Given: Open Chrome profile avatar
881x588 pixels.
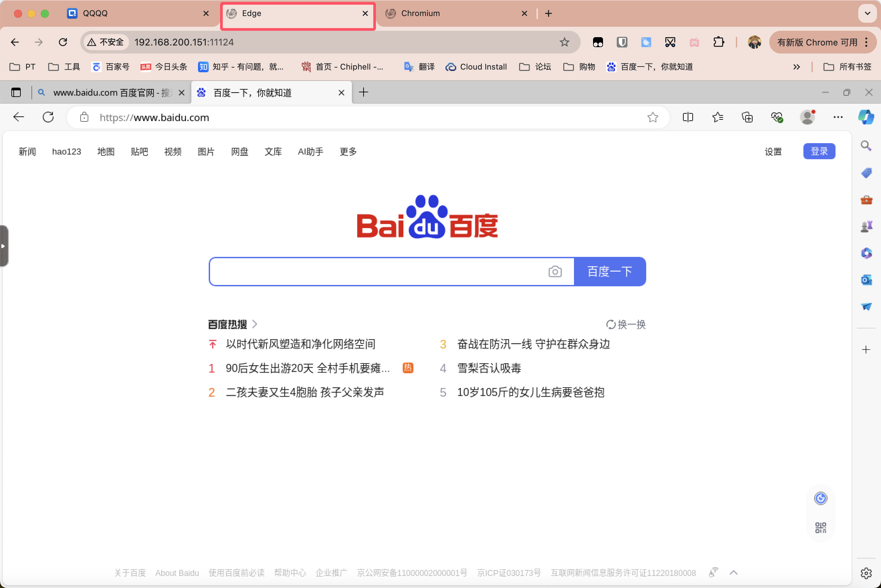Looking at the screenshot, I should pos(754,42).
